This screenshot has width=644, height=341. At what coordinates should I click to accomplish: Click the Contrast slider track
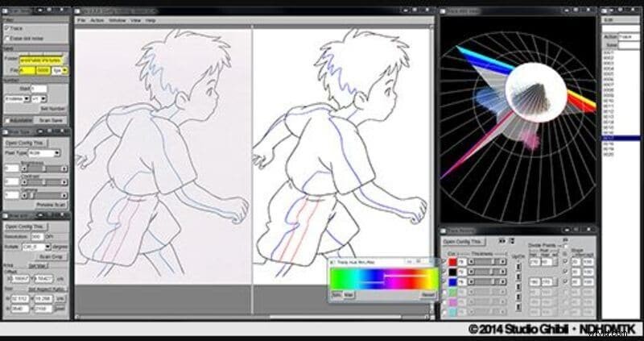click(x=44, y=182)
